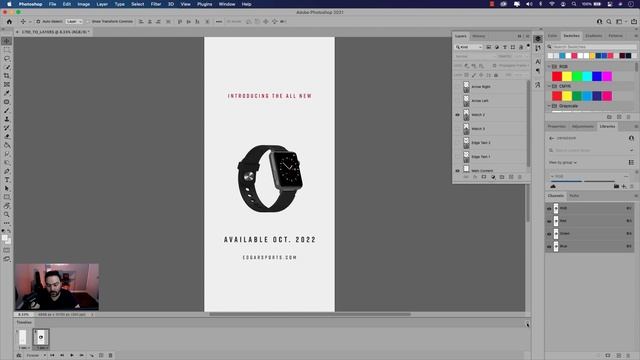This screenshot has width=640, height=360.
Task: Click the canvas horizontal scrollbar
Action: [310, 314]
